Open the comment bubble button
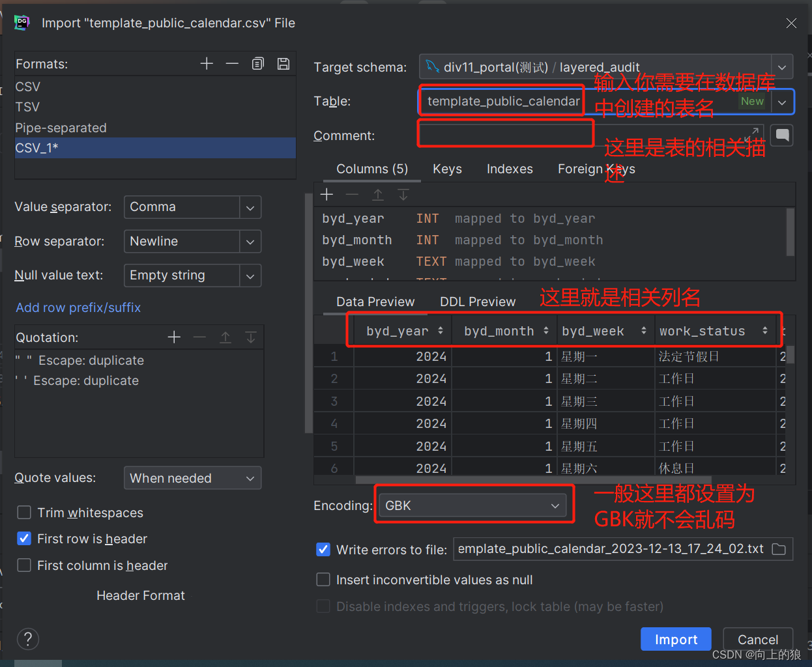Image resolution: width=812 pixels, height=667 pixels. [x=782, y=135]
